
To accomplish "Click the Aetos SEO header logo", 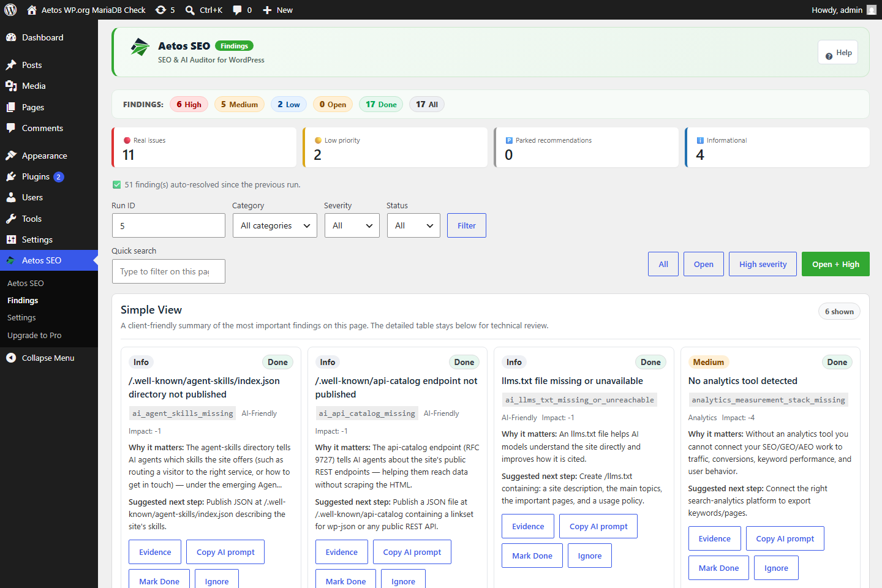I will coord(140,47).
